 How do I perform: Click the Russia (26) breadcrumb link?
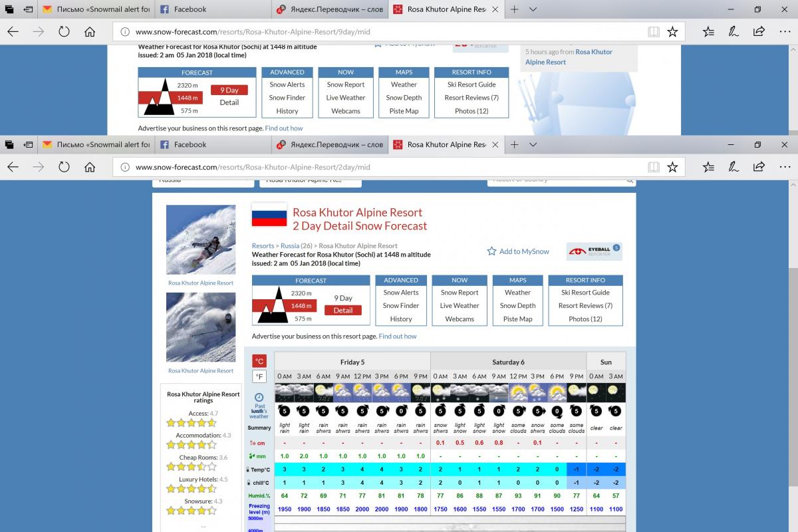tap(297, 246)
